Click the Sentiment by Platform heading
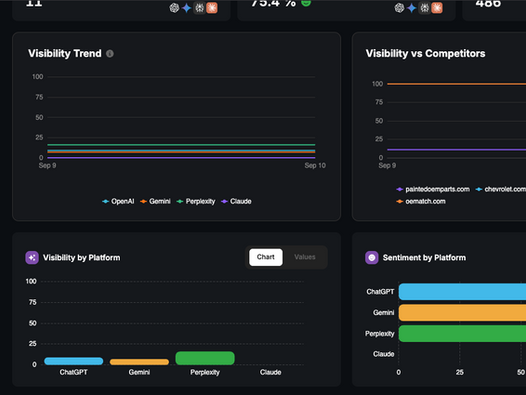This screenshot has width=526, height=395. coord(424,258)
